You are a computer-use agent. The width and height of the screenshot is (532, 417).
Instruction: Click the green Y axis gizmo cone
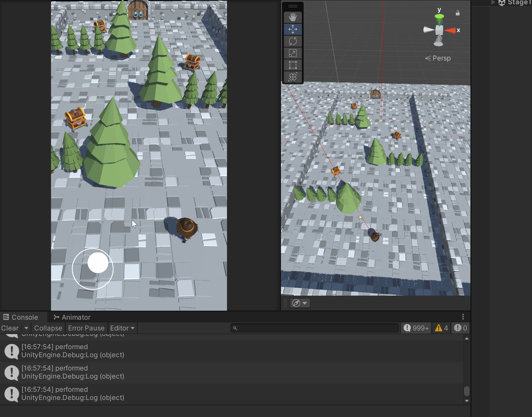(x=439, y=19)
